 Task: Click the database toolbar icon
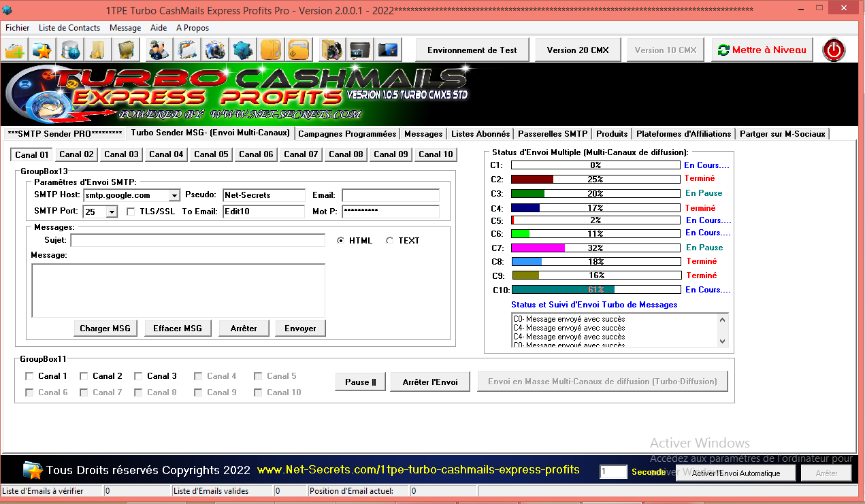[x=70, y=50]
